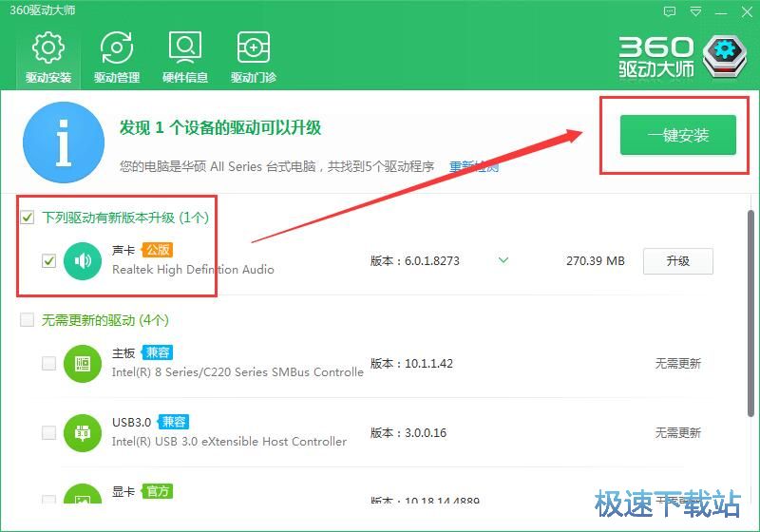Screen dimensions: 760x532
Task: Click the 兼容 tag next to 主板
Action: point(157,352)
